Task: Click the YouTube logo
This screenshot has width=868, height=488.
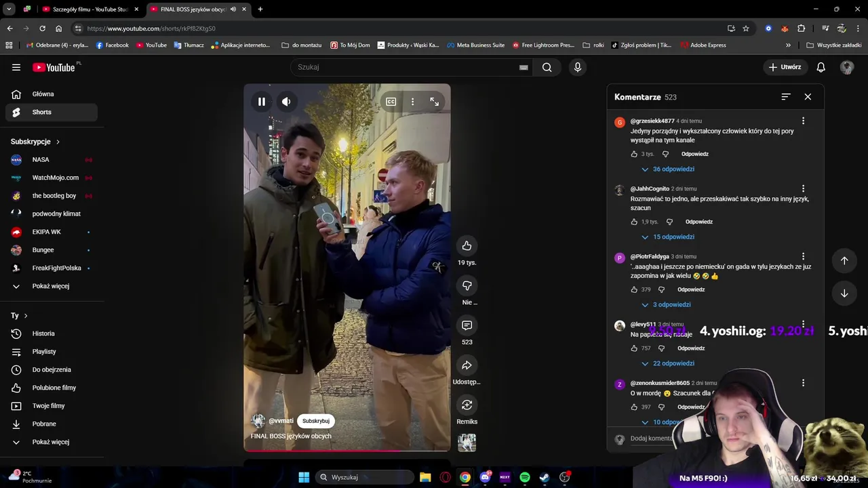Action: (54, 67)
